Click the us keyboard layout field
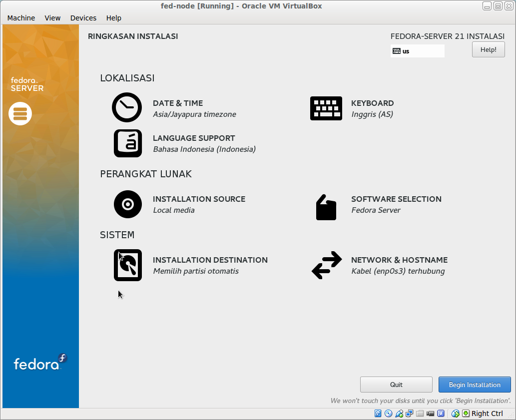Screen dimensions: 516x420 (417, 51)
